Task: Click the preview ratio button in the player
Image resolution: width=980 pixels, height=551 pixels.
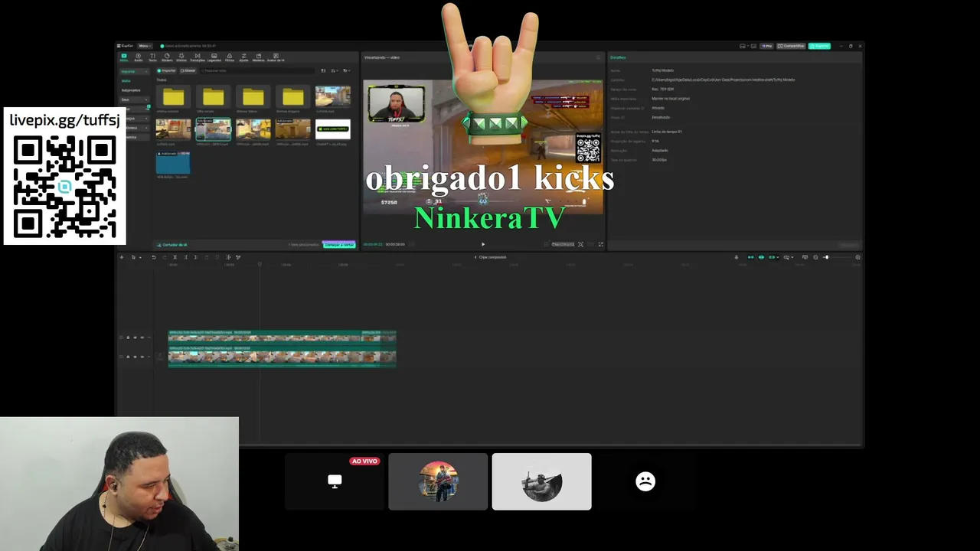Action: 563,244
